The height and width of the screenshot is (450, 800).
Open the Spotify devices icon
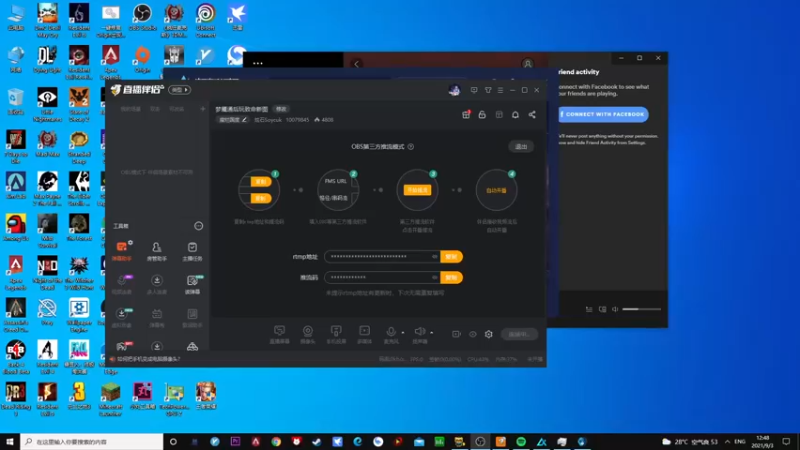(603, 309)
